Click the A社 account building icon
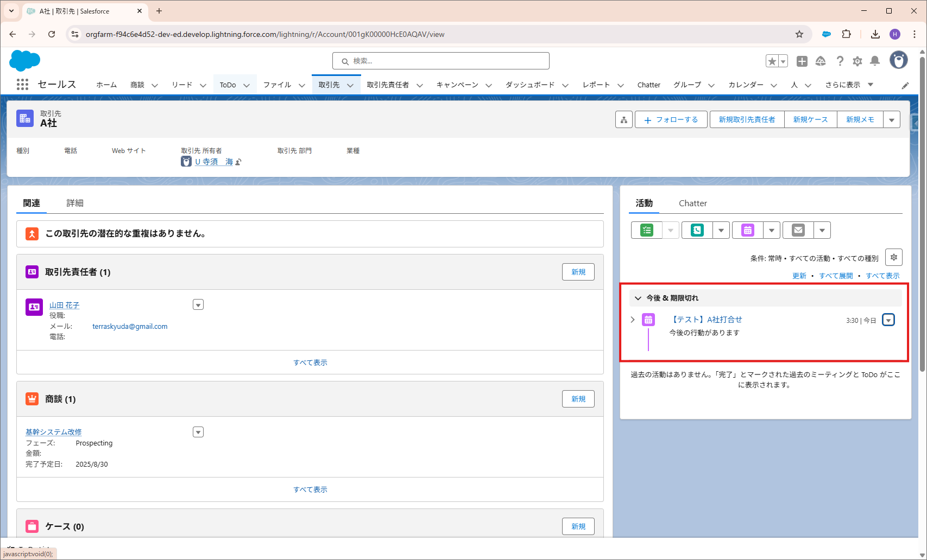The width and height of the screenshot is (927, 560). point(25,118)
